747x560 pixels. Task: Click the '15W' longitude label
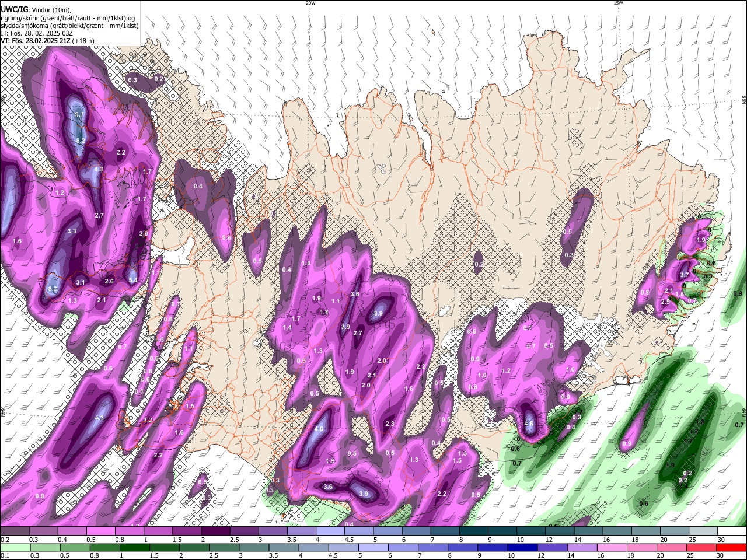point(618,3)
